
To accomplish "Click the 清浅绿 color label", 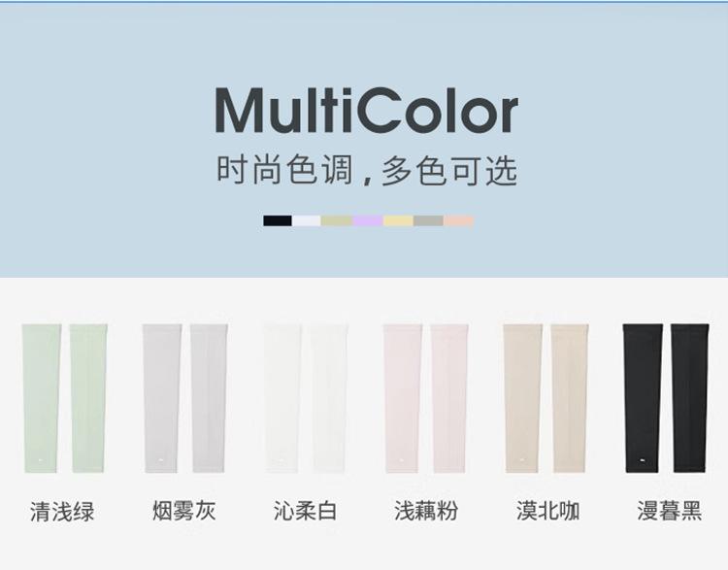I will [x=62, y=512].
